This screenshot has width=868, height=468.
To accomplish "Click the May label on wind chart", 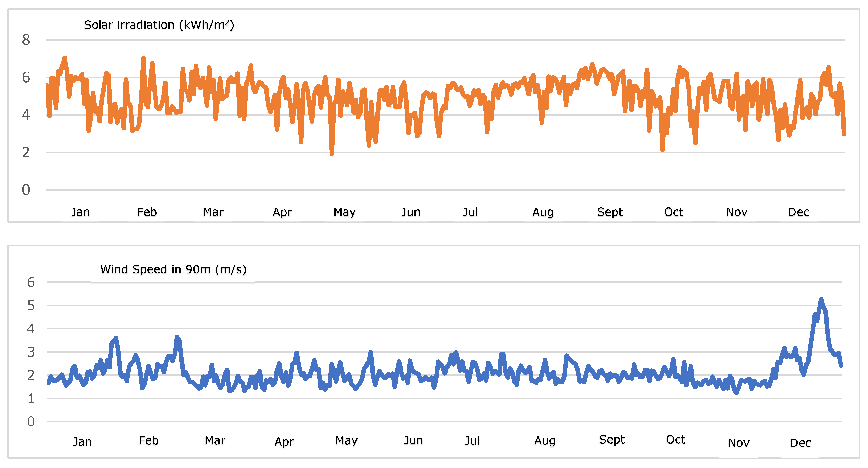I will coord(346,441).
